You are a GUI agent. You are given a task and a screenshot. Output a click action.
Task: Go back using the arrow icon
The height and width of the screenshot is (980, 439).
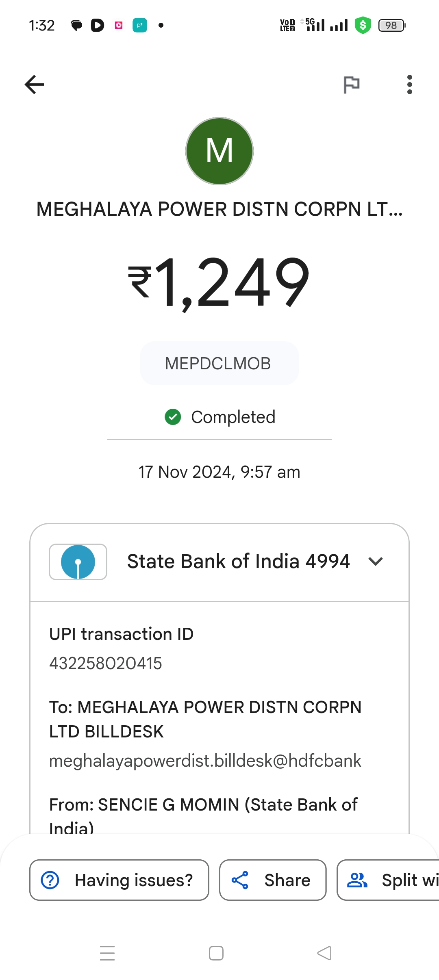34,85
